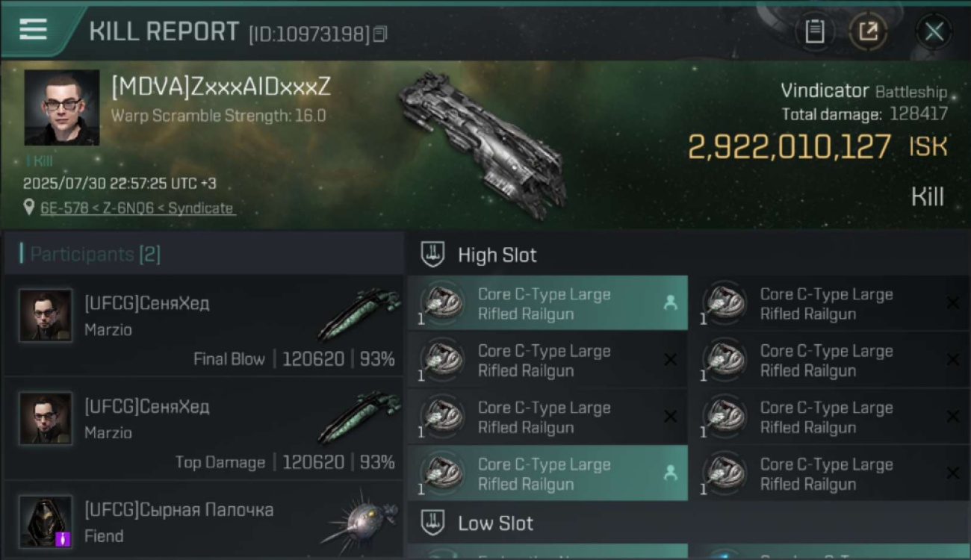Select the first highlighted Rifled Railgun module
The width and height of the screenshot is (971, 560).
tap(547, 303)
